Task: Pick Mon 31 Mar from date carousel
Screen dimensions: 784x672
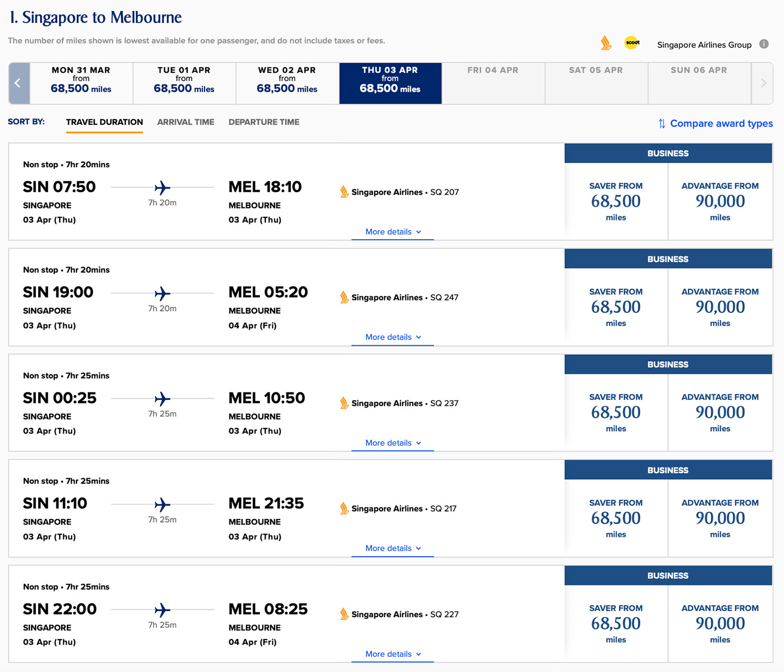Action: (x=81, y=83)
